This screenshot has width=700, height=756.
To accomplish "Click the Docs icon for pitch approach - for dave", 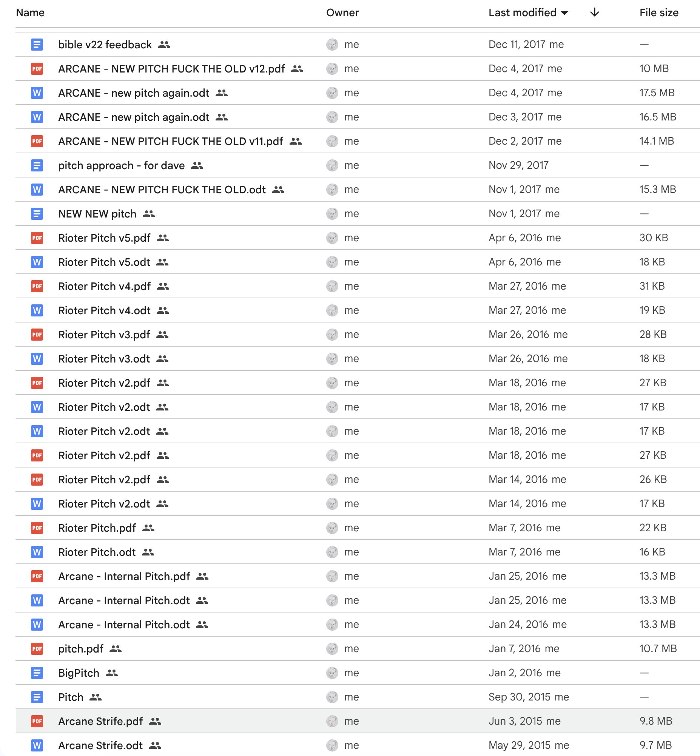I will [37, 165].
